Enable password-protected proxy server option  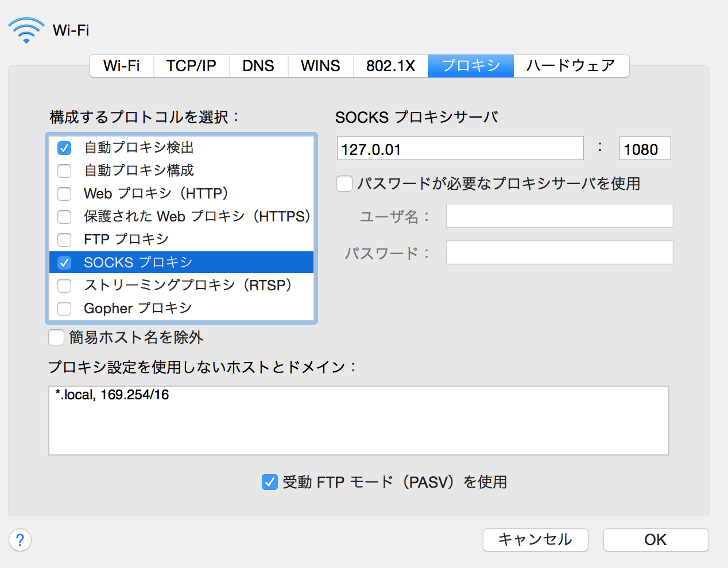[344, 183]
